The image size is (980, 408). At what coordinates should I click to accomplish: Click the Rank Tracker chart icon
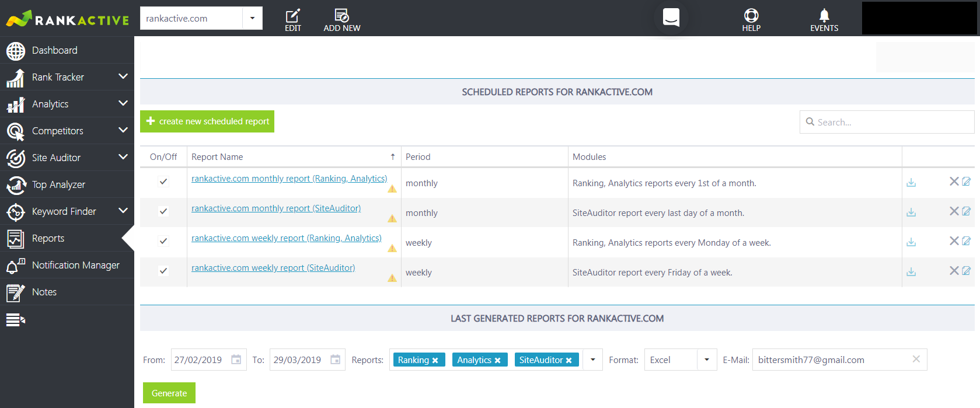[16, 78]
